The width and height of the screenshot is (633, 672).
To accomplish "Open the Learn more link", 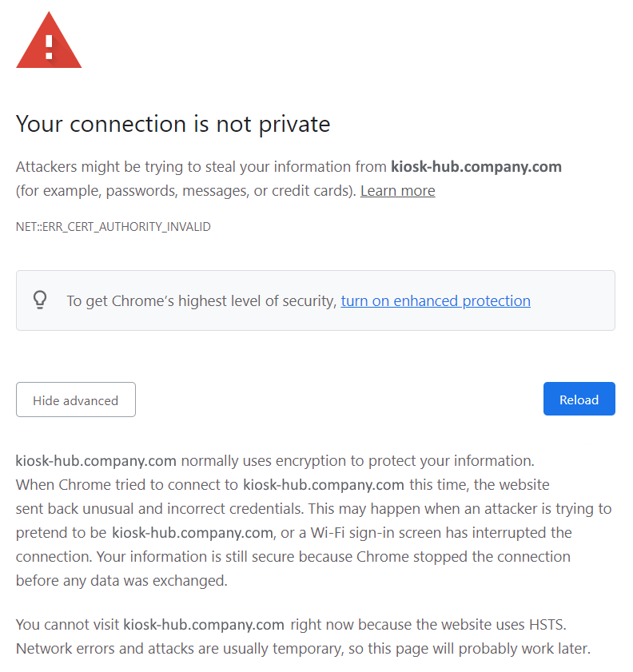I will pos(397,191).
